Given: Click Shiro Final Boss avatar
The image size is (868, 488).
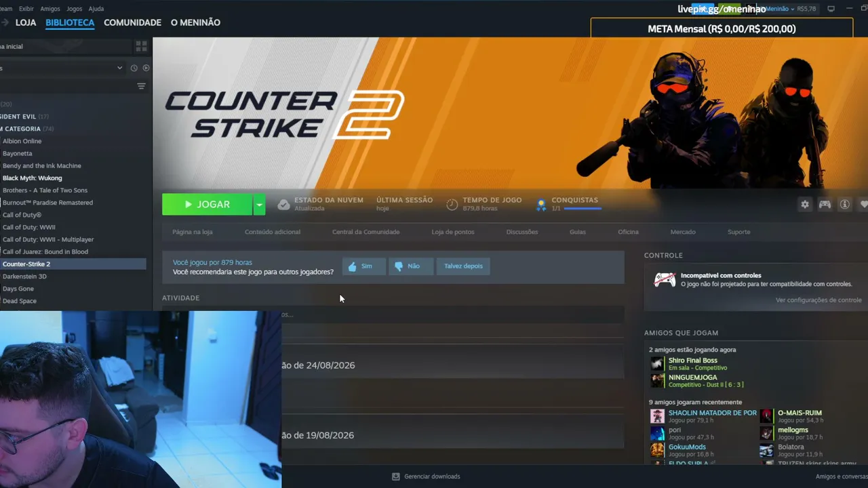Looking at the screenshot, I should click(657, 364).
